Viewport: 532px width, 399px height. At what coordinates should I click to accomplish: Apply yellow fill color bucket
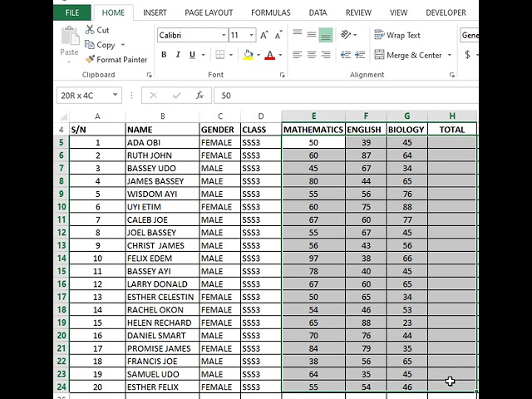coord(248,55)
